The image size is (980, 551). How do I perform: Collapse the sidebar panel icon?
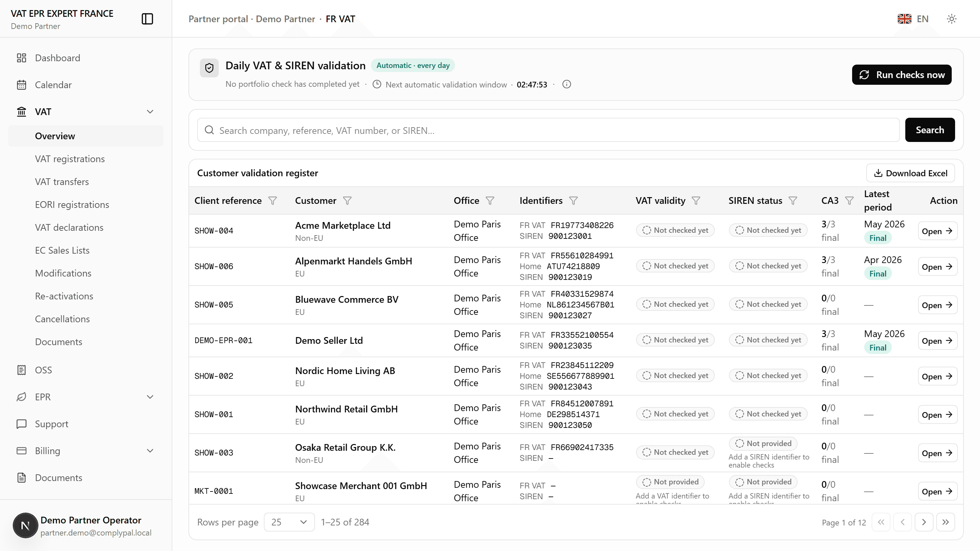tap(147, 19)
